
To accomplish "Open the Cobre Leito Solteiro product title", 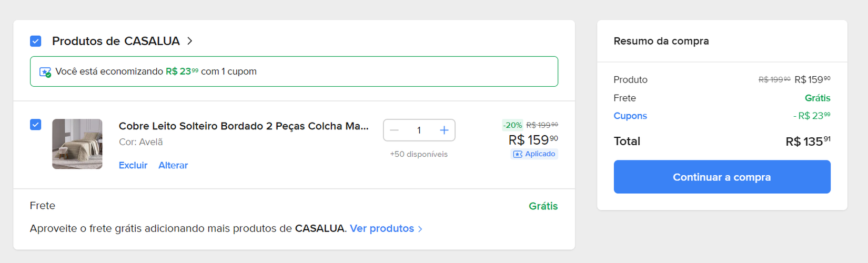I will pos(244,126).
